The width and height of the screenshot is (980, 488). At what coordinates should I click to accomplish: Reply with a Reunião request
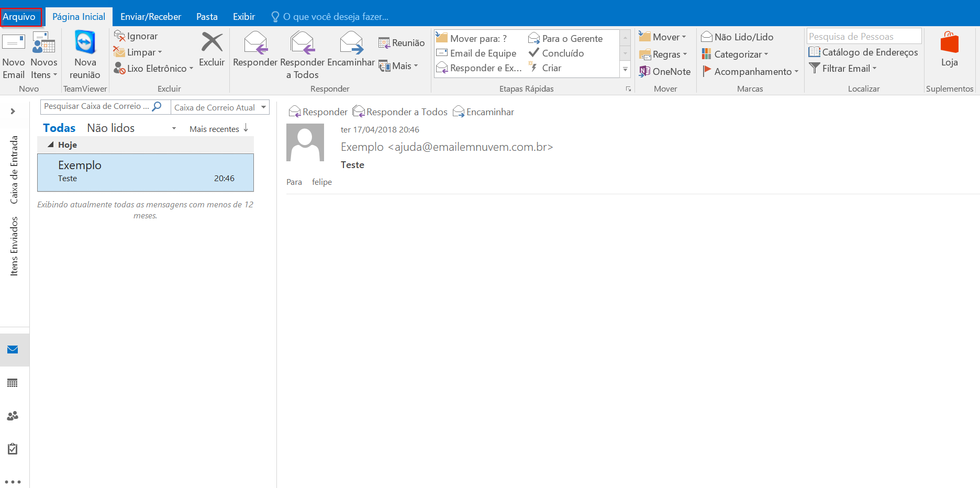[x=402, y=43]
